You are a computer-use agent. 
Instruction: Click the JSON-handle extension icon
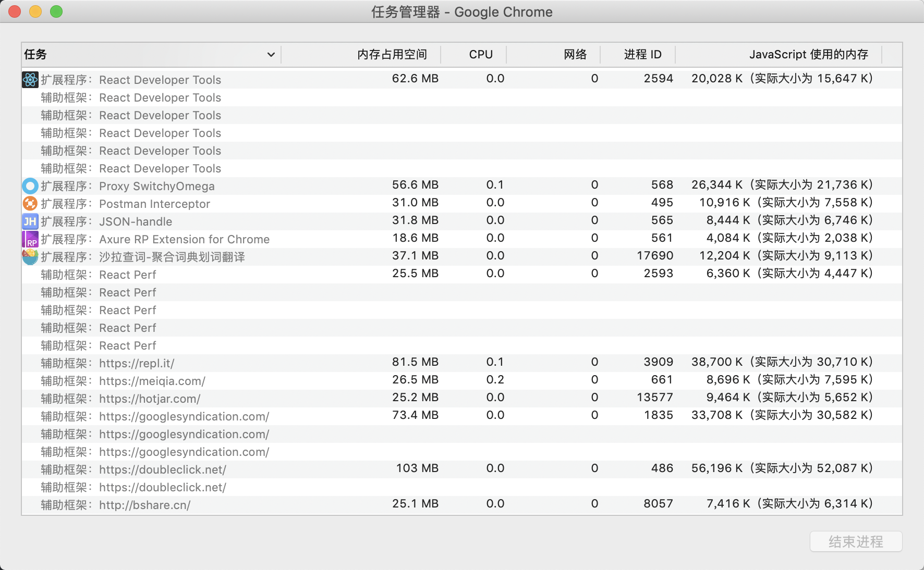[30, 221]
